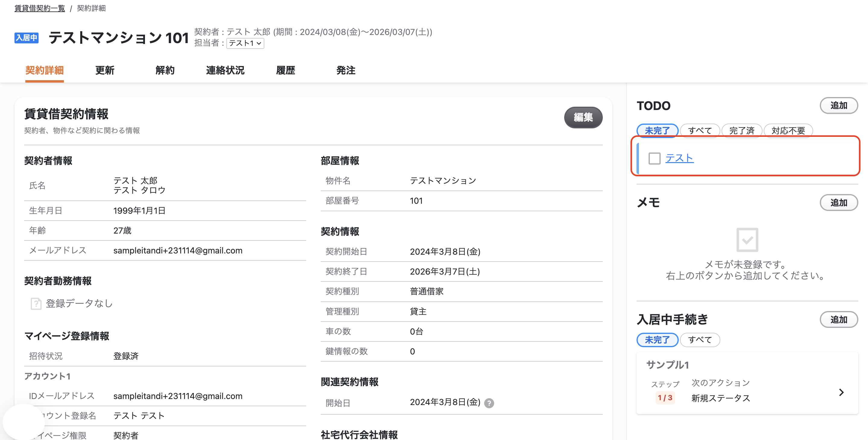
Task: Expand the サンプル1 procedure card
Action: tap(747, 383)
